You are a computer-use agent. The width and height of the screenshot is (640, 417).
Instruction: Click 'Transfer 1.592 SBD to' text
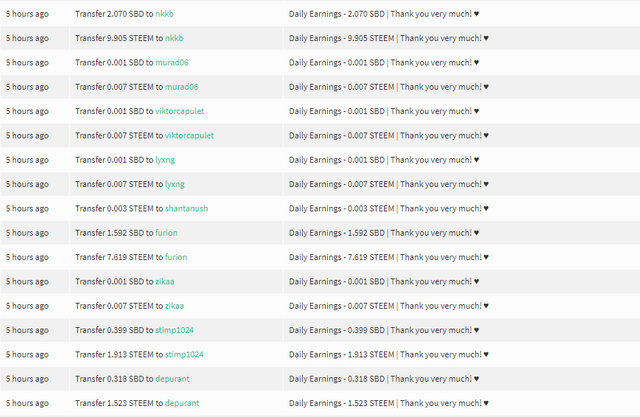[114, 233]
